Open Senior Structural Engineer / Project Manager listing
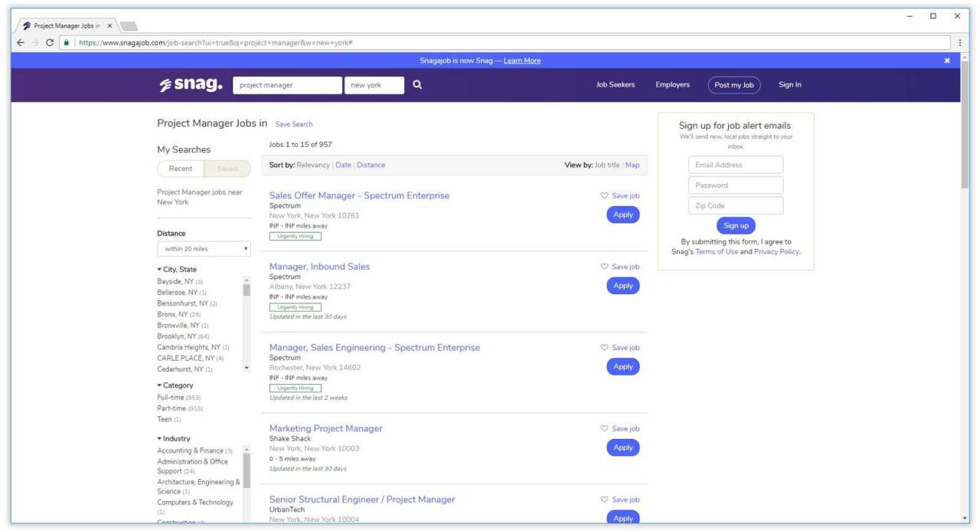980x531 pixels. click(x=362, y=500)
